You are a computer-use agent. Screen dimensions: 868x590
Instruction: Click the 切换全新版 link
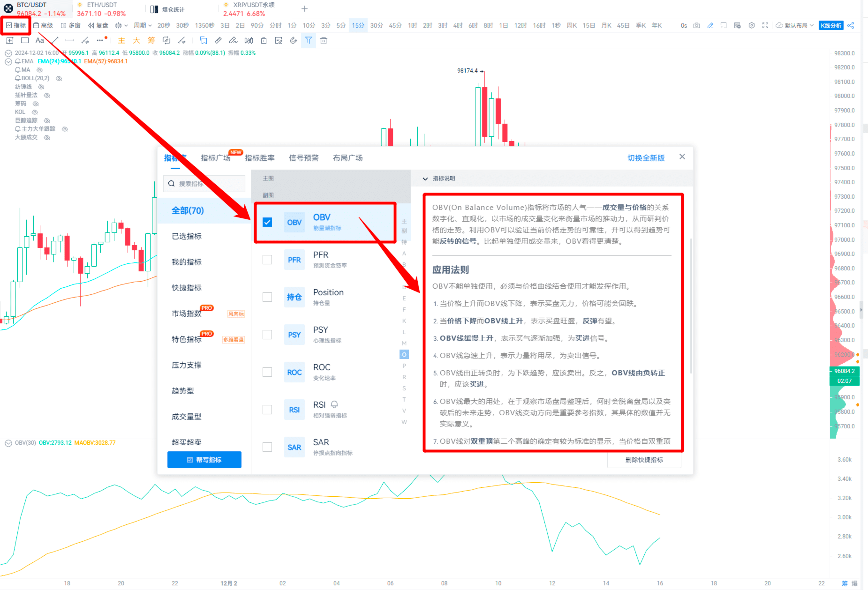click(x=646, y=158)
